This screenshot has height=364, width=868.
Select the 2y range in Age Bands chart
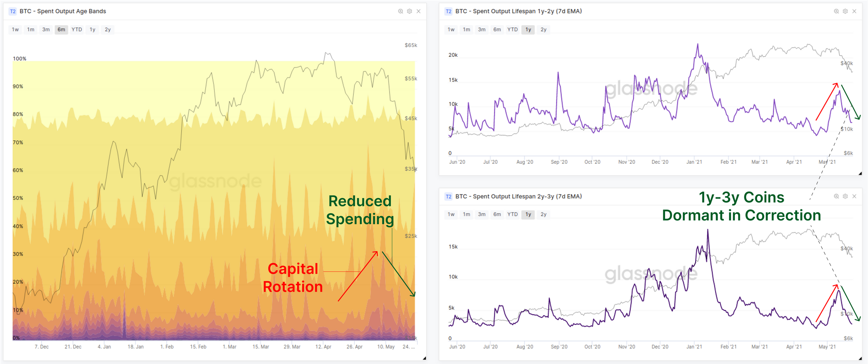pos(108,30)
